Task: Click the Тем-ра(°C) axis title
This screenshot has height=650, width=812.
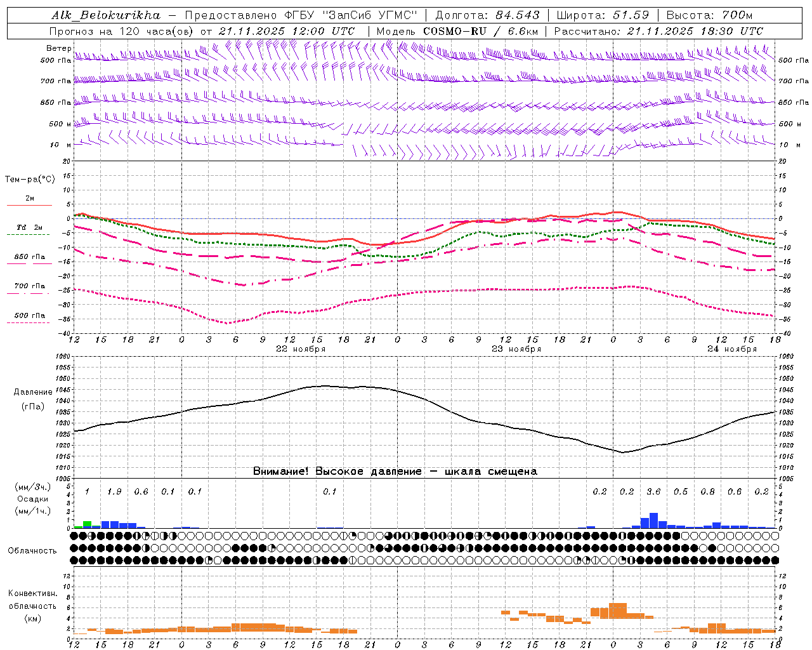Action: tap(30, 180)
